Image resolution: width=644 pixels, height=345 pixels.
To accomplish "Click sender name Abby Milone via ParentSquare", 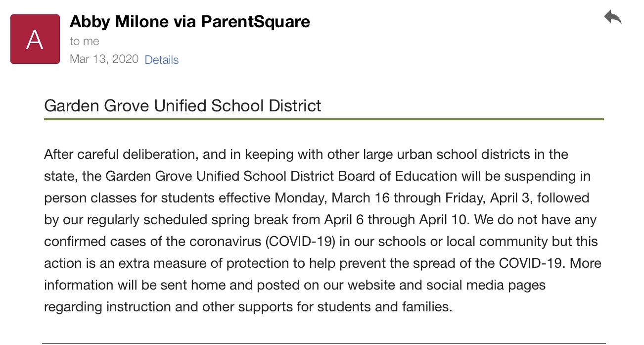I will click(x=190, y=21).
